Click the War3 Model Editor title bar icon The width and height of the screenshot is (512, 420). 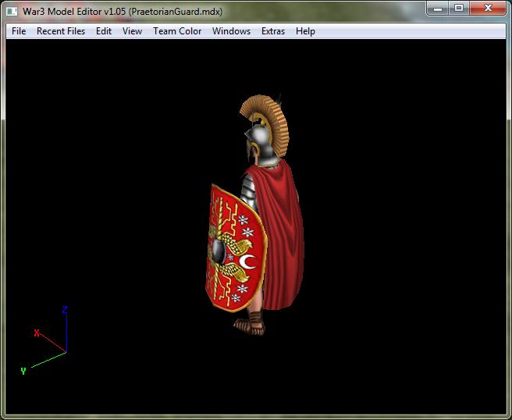pos(12,12)
